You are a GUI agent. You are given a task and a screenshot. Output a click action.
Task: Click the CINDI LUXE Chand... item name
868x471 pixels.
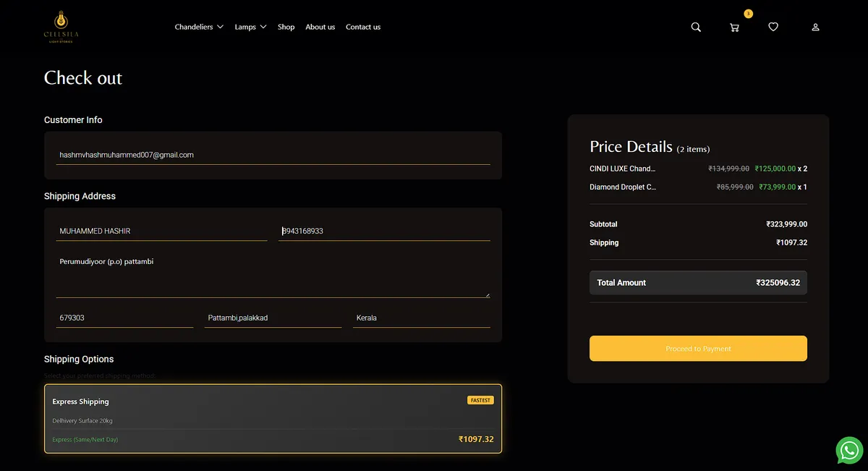click(623, 169)
